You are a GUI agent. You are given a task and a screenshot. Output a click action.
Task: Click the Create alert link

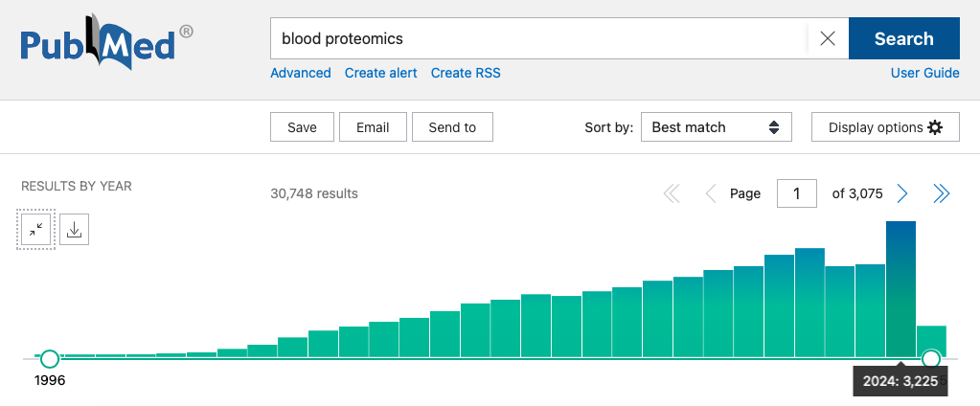point(380,73)
